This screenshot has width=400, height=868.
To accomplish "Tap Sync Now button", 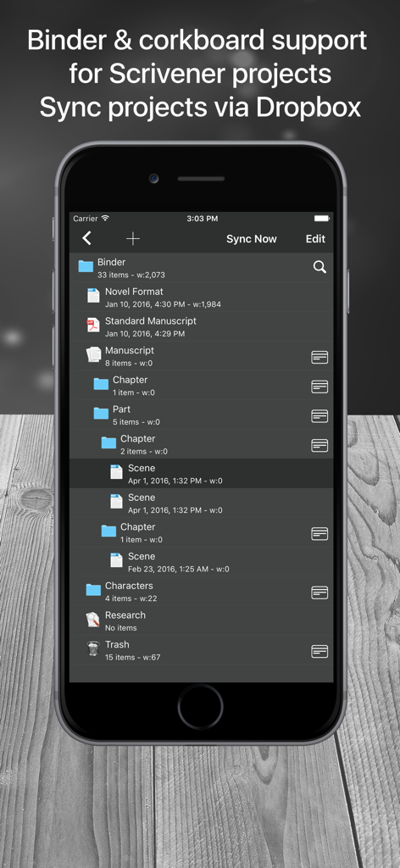I will 251,239.
